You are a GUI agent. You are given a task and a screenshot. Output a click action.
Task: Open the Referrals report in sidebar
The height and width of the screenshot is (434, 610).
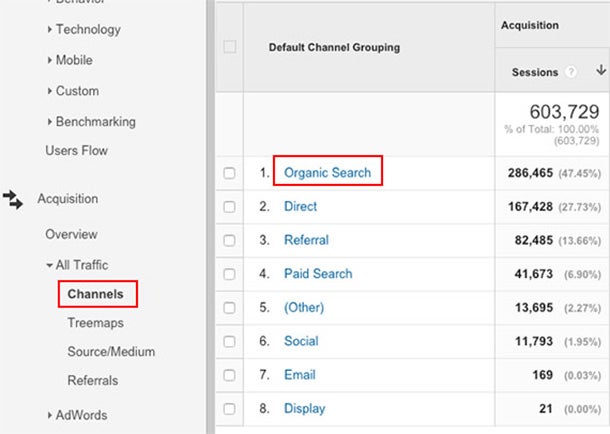(93, 380)
